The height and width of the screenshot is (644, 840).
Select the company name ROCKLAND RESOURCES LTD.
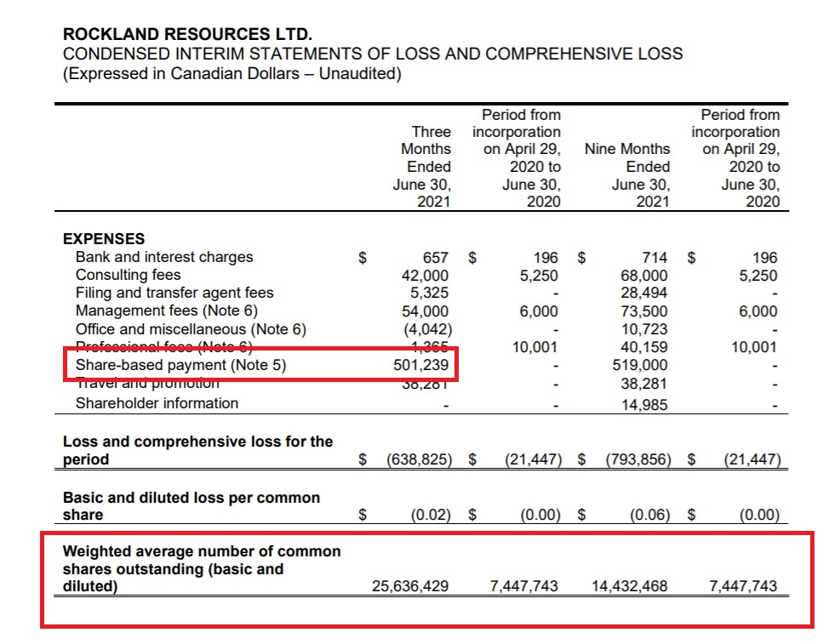pos(187,34)
